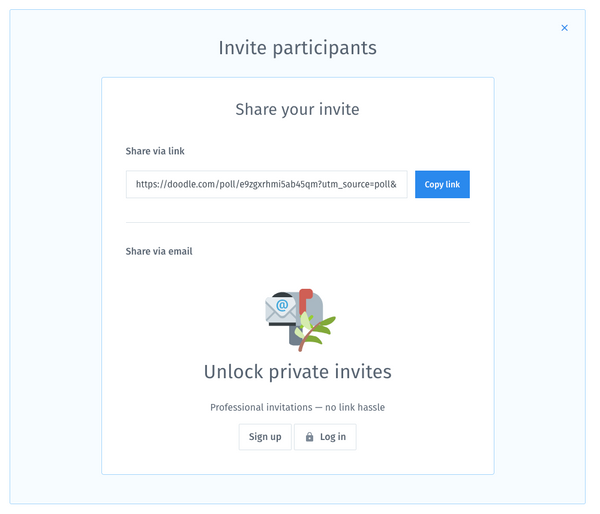This screenshot has width=600, height=514.
Task: Select the Share via email label
Action: pos(159,252)
